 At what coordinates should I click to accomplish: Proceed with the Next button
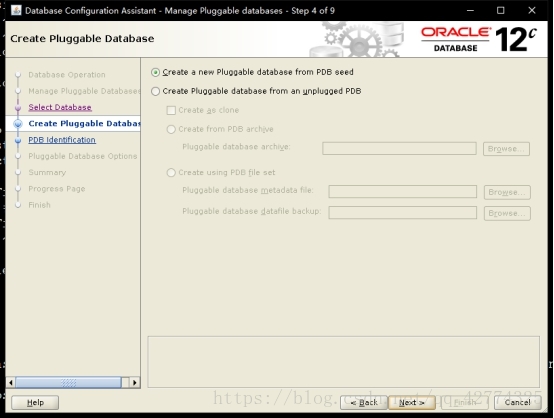tap(411, 402)
